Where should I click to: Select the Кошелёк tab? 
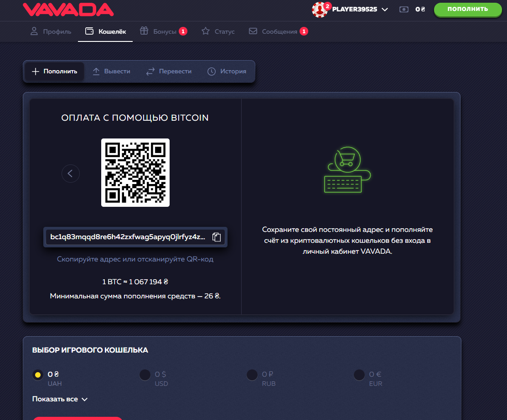(x=105, y=31)
